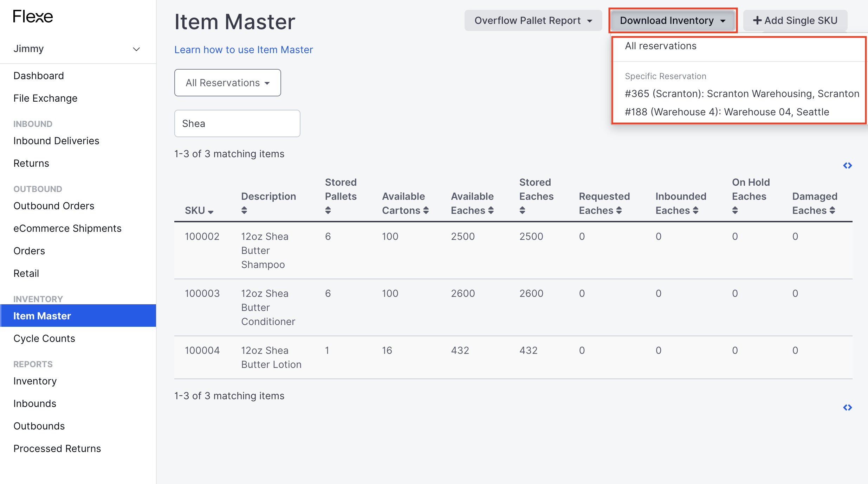Click the search field containing Shea

pos(237,123)
